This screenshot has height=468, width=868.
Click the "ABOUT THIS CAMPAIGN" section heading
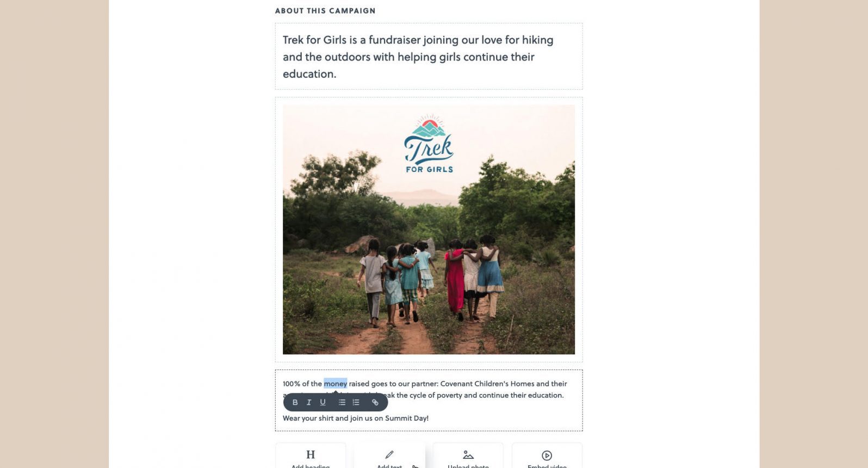(325, 11)
